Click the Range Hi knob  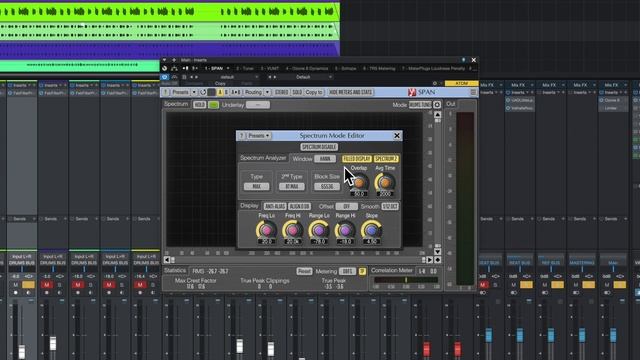click(345, 231)
